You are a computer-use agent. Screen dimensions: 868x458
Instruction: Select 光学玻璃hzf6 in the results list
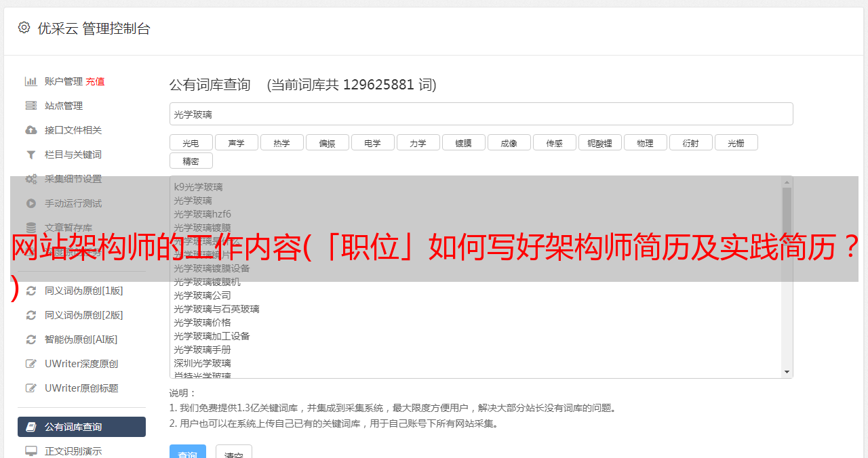(202, 214)
